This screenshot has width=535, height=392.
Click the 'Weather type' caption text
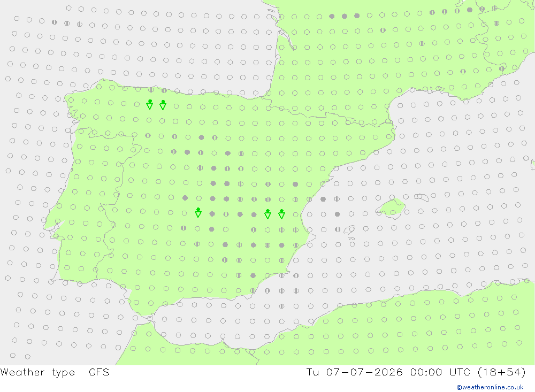37,372
